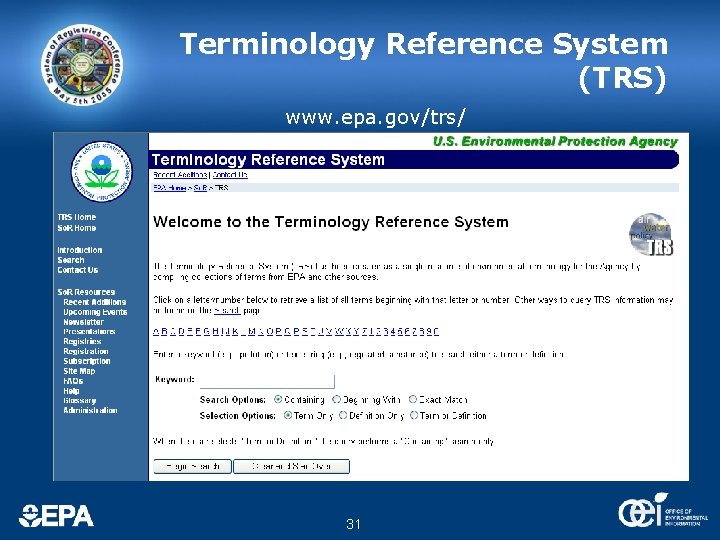Click the OEI Office of Environmental Information logo
Image resolution: width=720 pixels, height=540 pixels.
(663, 510)
